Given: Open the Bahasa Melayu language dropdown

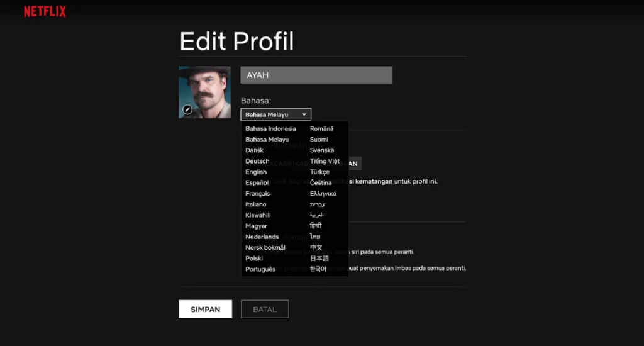Looking at the screenshot, I should [x=275, y=114].
